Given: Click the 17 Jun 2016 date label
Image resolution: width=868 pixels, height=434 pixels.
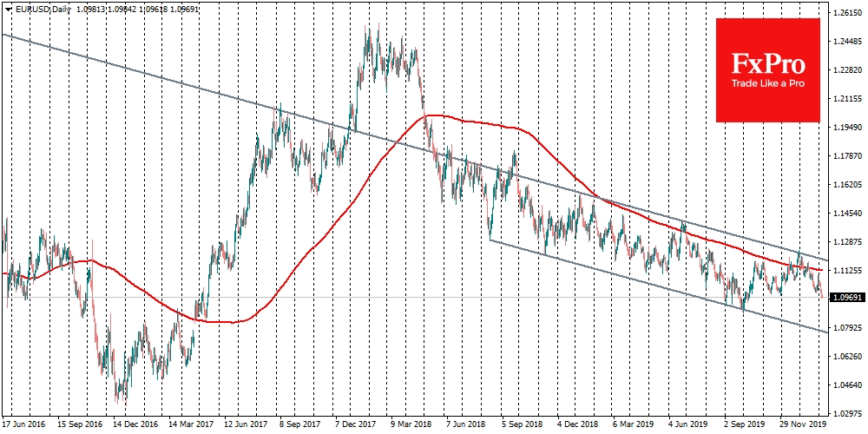Looking at the screenshot, I should [x=23, y=424].
